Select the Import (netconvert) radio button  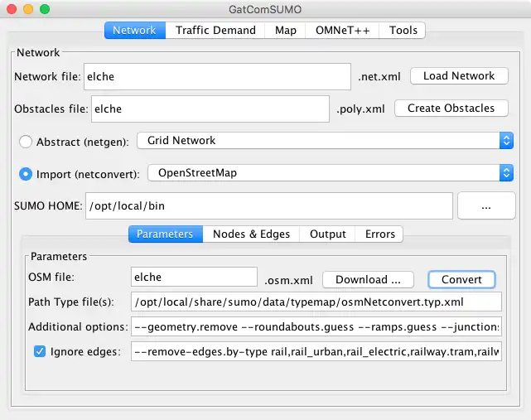(26, 174)
